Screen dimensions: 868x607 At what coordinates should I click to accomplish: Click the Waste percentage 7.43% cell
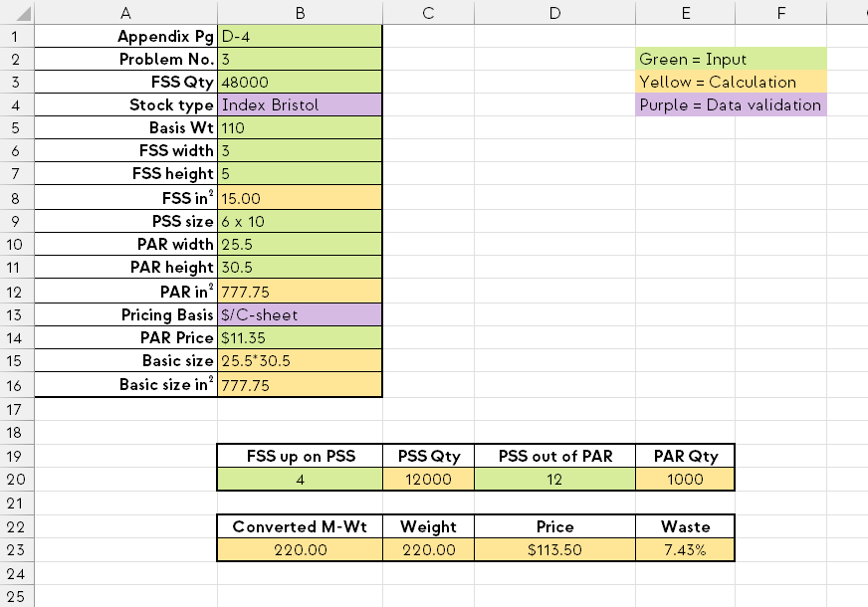point(685,549)
